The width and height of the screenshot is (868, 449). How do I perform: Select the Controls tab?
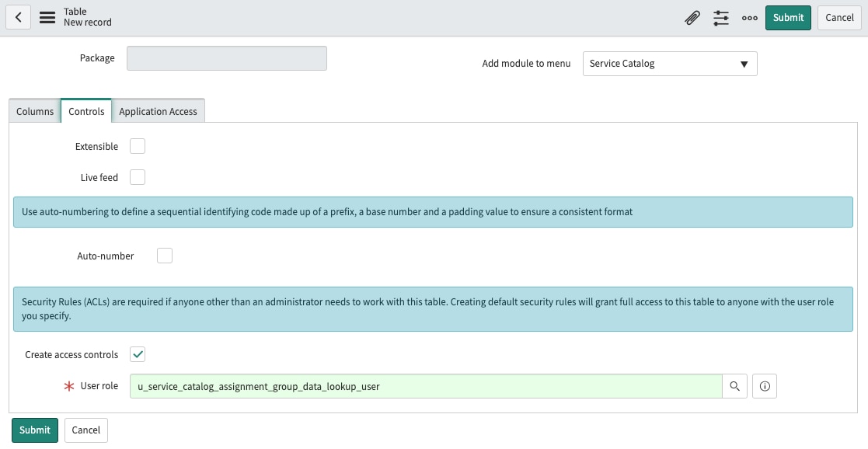85,111
